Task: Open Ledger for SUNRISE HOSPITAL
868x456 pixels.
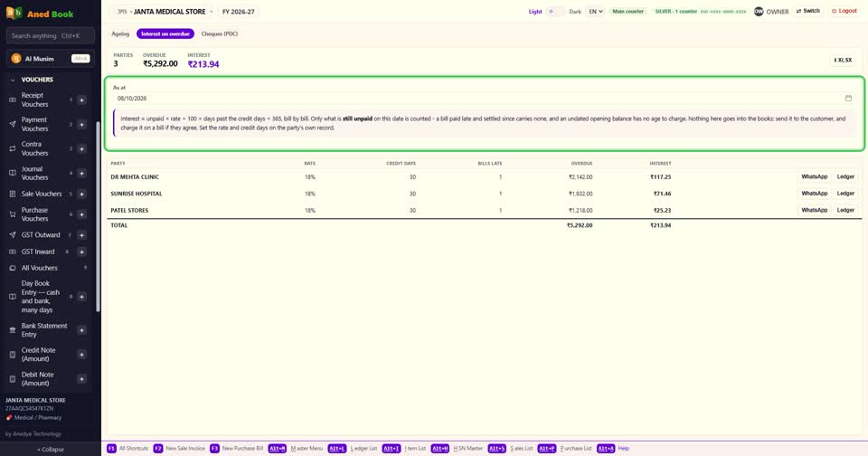Action: point(845,194)
